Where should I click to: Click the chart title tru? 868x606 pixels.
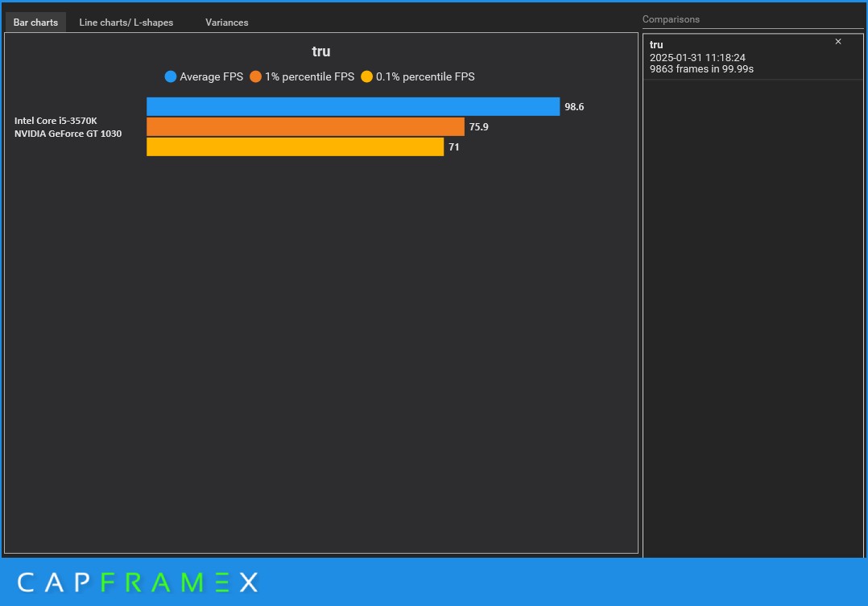click(321, 52)
